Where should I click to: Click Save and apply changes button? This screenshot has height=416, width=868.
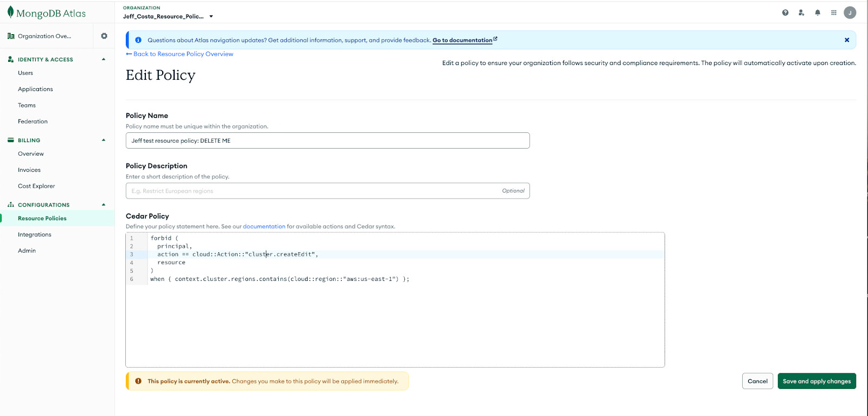816,381
